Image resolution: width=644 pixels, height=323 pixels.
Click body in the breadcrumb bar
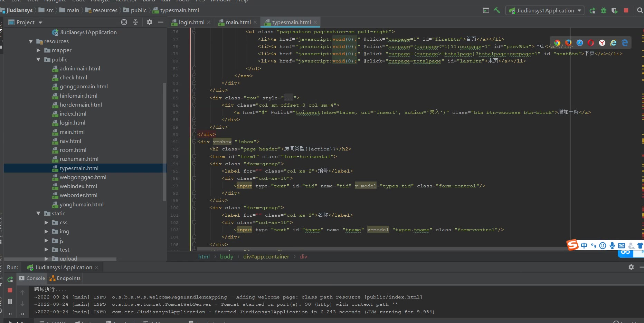coord(226,257)
